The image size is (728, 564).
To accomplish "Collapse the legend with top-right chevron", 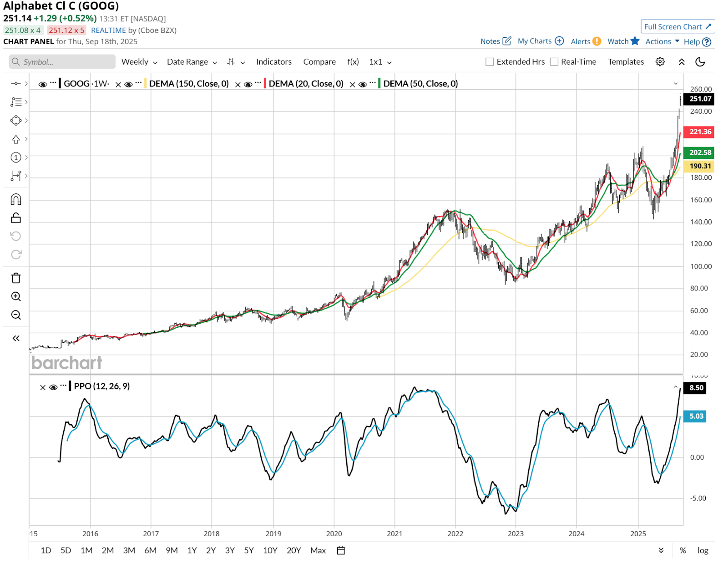I will point(676,84).
